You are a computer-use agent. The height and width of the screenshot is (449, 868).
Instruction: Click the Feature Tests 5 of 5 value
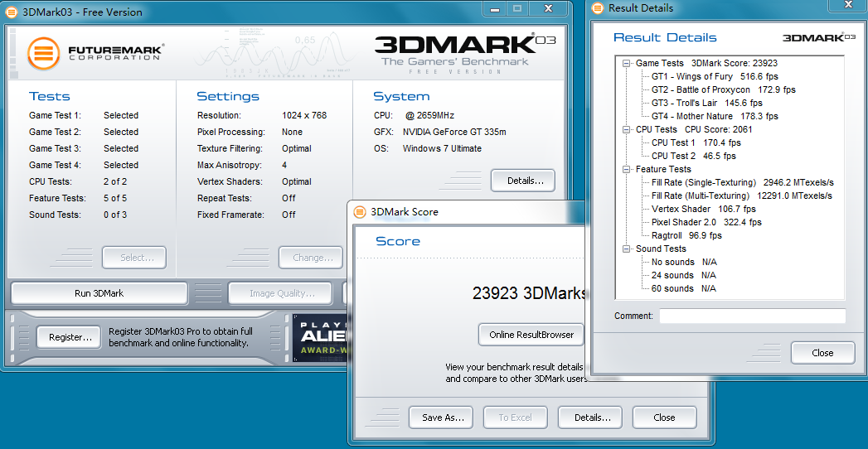115,199
